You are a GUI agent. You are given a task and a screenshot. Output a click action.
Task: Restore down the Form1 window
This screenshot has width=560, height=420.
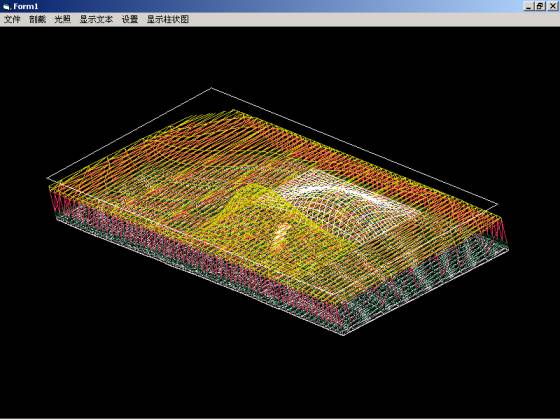540,6
